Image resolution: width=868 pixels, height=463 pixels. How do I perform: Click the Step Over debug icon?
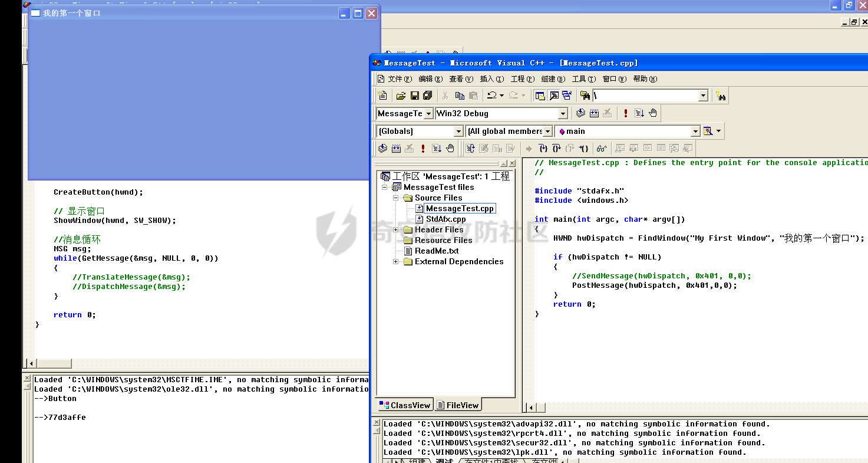tap(556, 149)
